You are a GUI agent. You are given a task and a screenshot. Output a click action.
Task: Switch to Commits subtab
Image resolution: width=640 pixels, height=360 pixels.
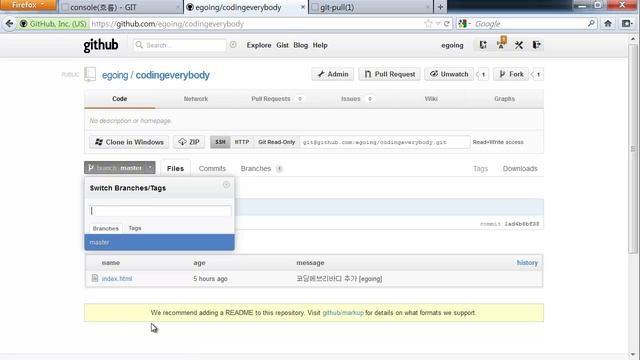click(212, 169)
